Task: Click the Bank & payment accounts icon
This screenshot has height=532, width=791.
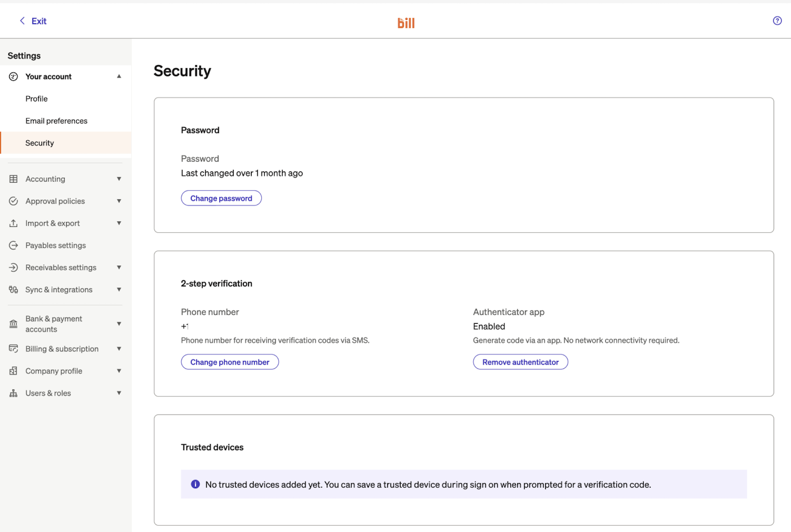Action: [13, 324]
